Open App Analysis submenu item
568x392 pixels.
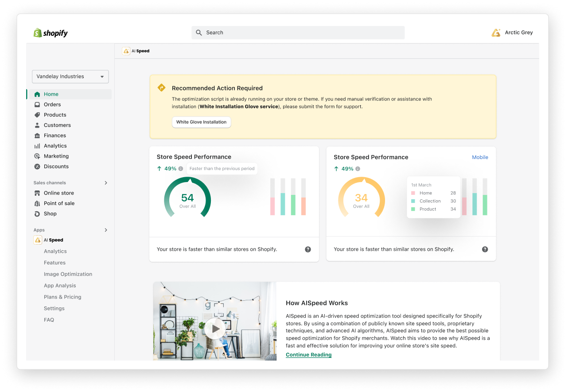(x=60, y=286)
